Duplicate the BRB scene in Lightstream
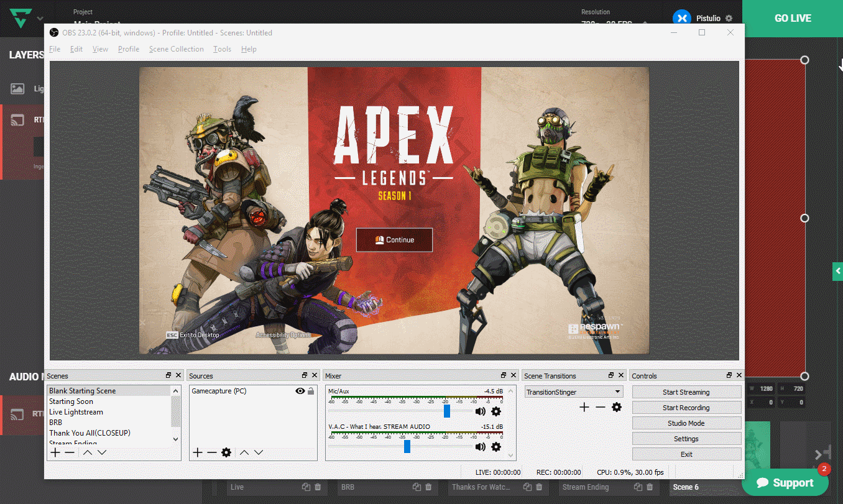843x504 pixels. tap(415, 487)
